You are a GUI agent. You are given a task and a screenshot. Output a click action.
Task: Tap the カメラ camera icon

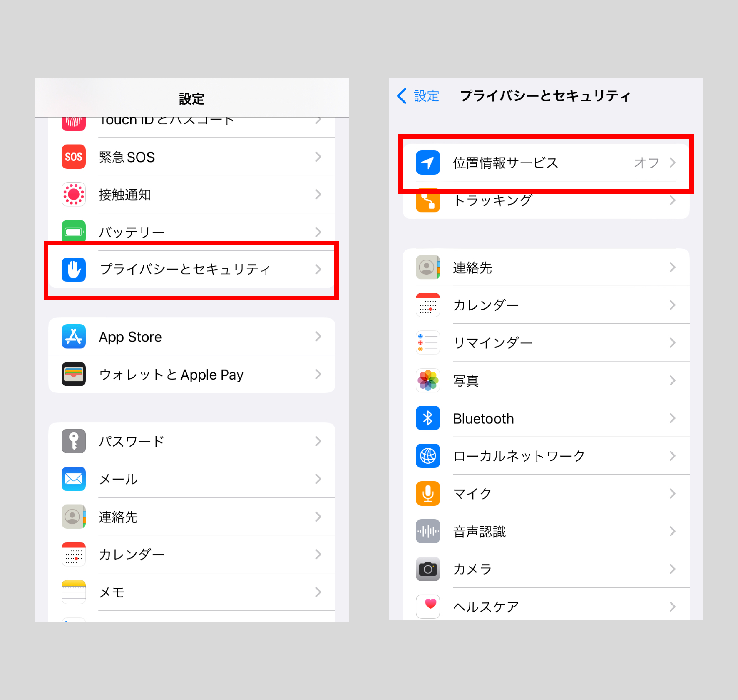click(428, 569)
